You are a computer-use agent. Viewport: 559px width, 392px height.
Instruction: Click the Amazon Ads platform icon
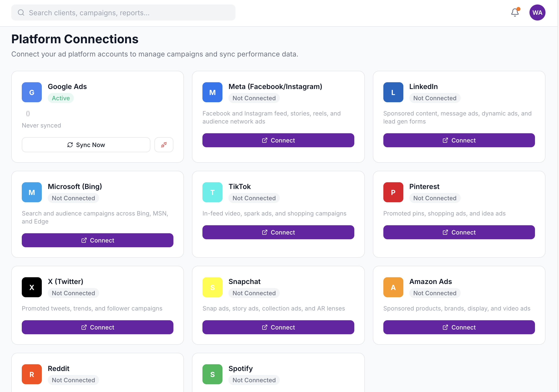click(393, 287)
